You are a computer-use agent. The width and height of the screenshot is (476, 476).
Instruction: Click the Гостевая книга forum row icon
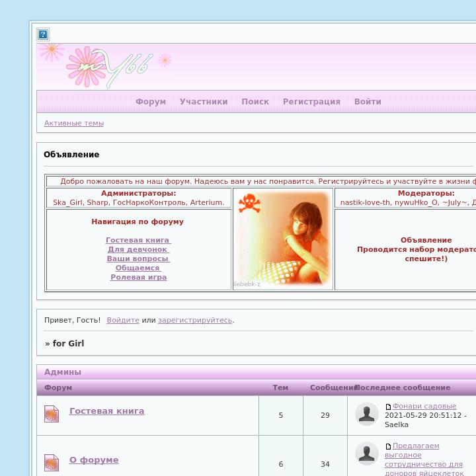point(52,415)
